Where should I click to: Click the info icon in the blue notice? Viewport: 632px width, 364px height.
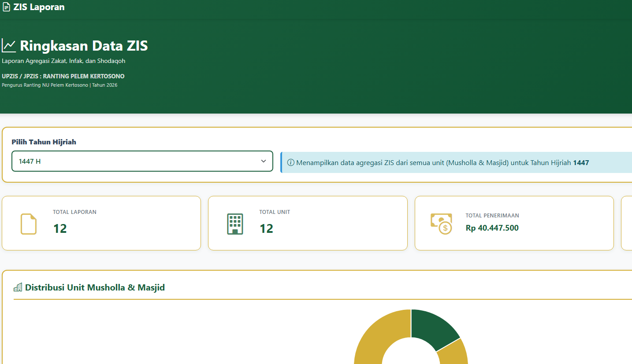[290, 163]
